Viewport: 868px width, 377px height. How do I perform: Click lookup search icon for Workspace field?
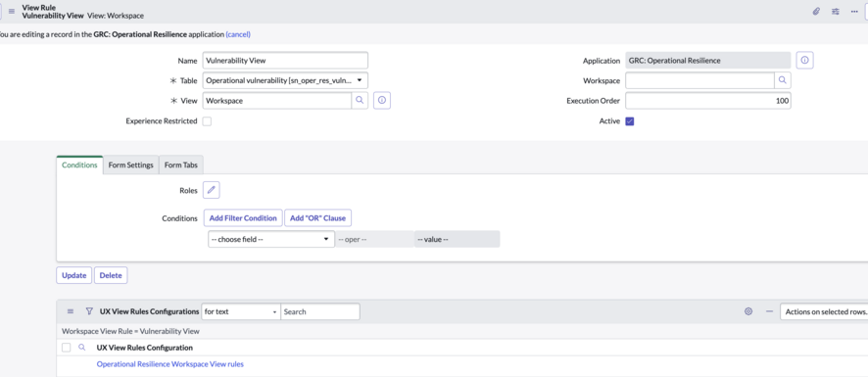pyautogui.click(x=782, y=80)
